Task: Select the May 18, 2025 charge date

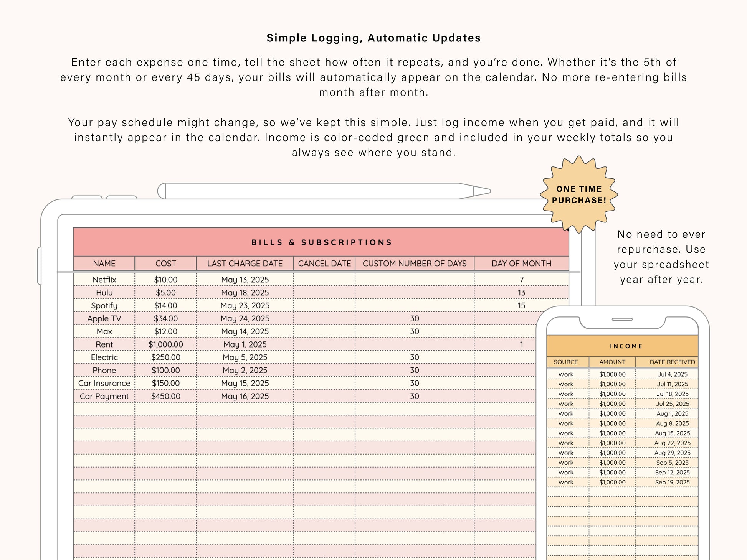Action: [245, 293]
